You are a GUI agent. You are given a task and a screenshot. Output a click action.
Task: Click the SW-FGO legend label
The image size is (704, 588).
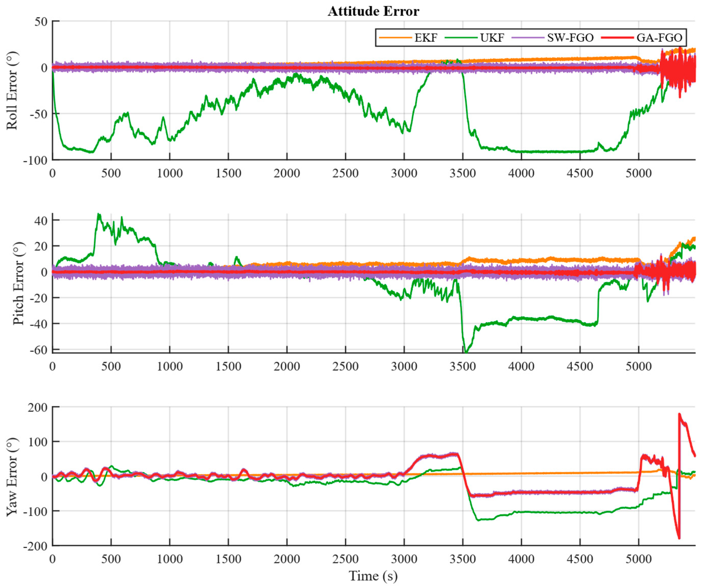[x=570, y=38]
